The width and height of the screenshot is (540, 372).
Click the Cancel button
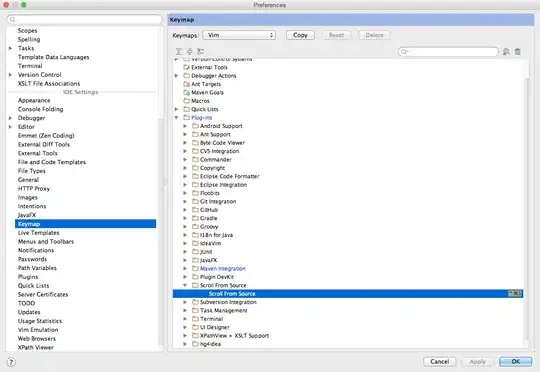click(439, 361)
